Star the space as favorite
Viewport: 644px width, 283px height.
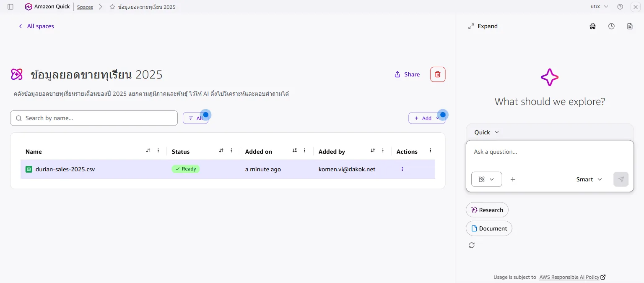[x=112, y=7]
